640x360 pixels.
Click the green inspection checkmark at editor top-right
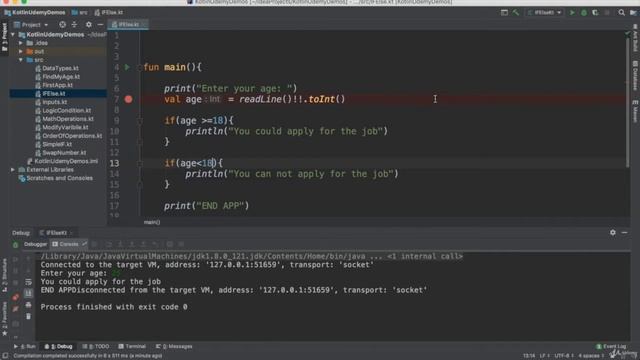pos(628,34)
